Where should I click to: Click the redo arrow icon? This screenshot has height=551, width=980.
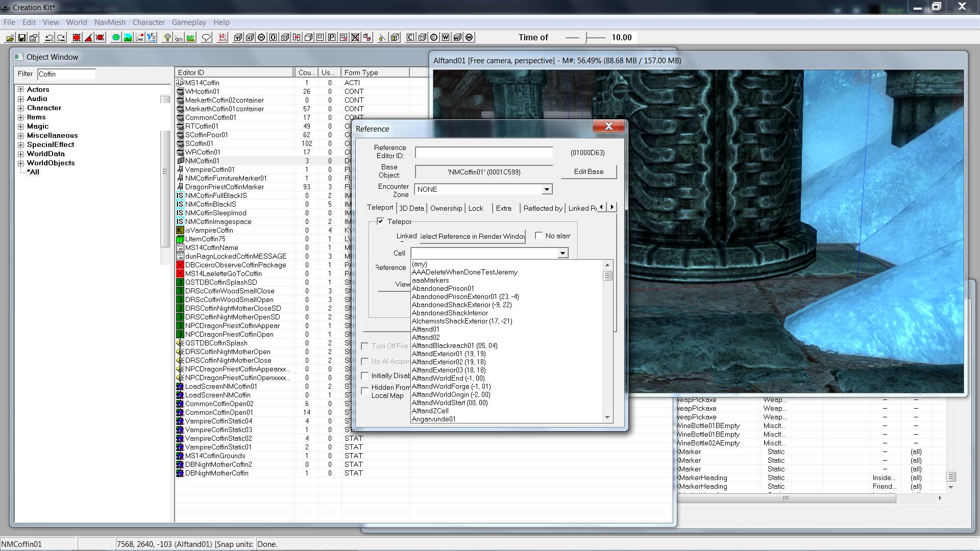pos(61,37)
